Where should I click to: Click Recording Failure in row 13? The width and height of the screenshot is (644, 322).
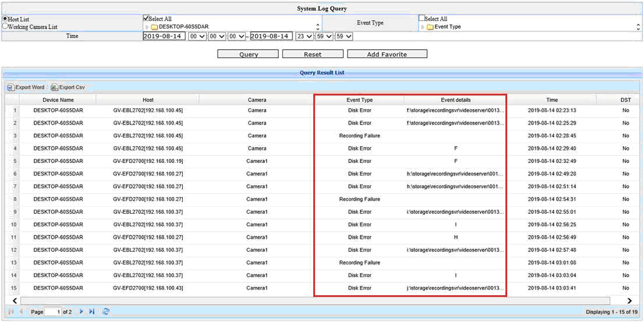pos(359,263)
